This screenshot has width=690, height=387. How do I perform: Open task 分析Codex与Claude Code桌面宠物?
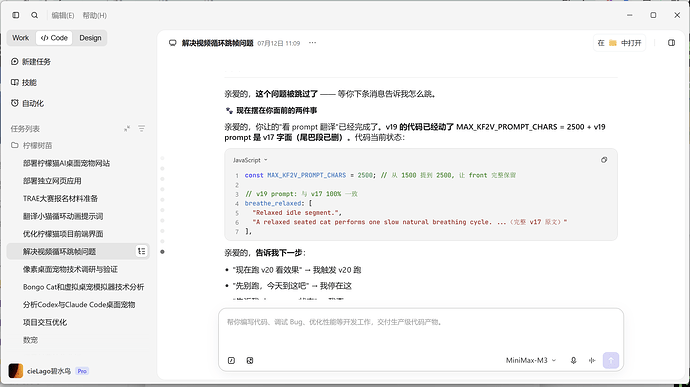pos(79,305)
